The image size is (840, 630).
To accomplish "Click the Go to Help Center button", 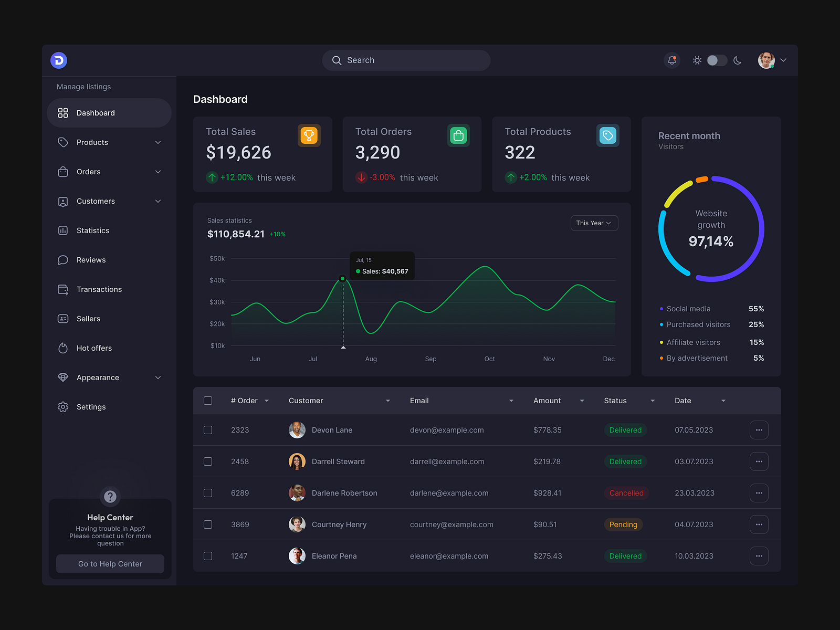I will pyautogui.click(x=110, y=564).
